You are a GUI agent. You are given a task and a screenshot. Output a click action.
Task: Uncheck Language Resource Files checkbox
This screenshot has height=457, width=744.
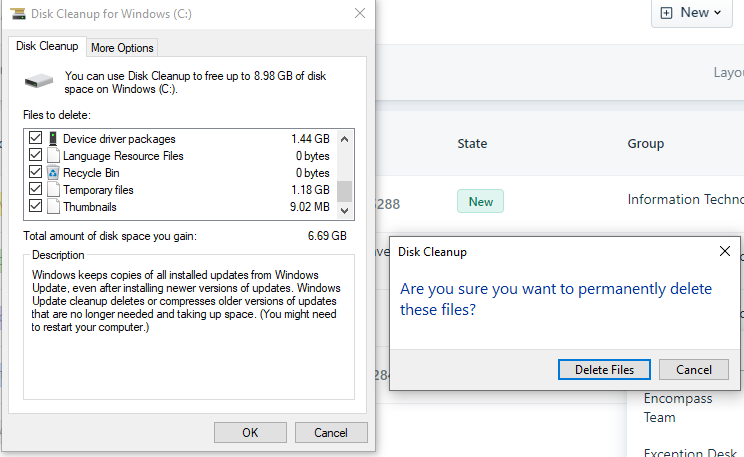point(36,155)
